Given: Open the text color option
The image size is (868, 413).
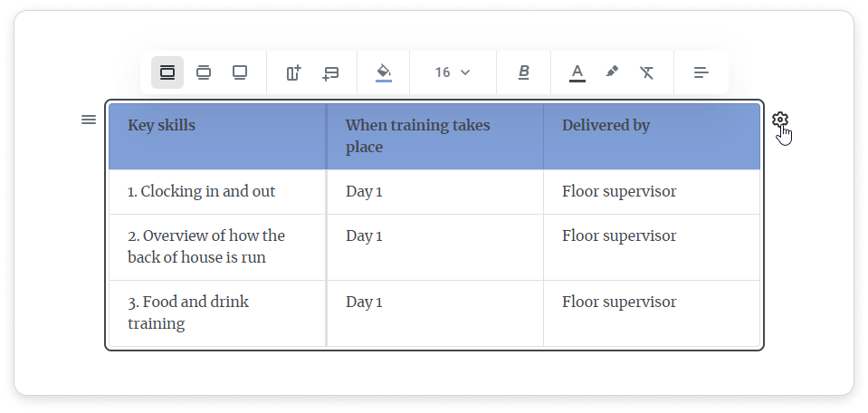Looking at the screenshot, I should pyautogui.click(x=577, y=72).
